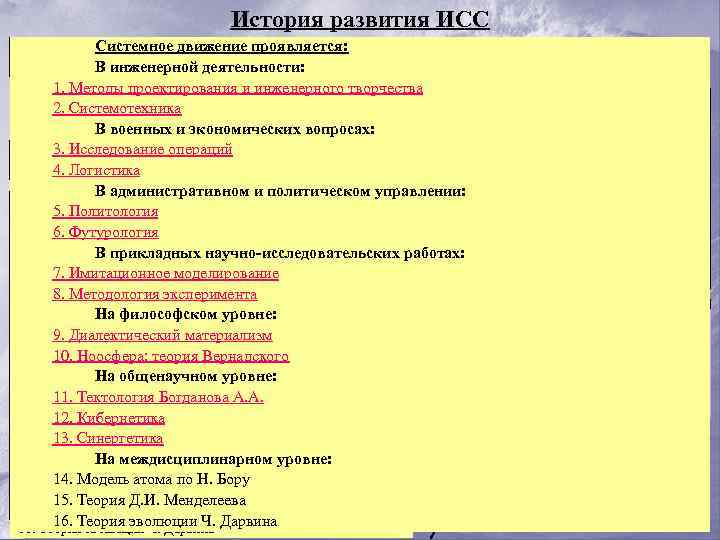Open 'Тектология Богданова А.А.' link
This screenshot has width=720, height=540.
(x=158, y=397)
